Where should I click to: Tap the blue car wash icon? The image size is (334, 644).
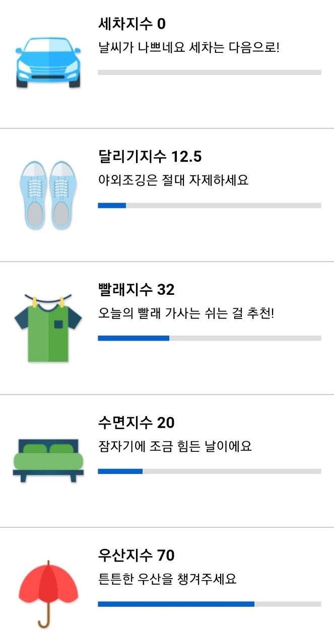tap(48, 62)
